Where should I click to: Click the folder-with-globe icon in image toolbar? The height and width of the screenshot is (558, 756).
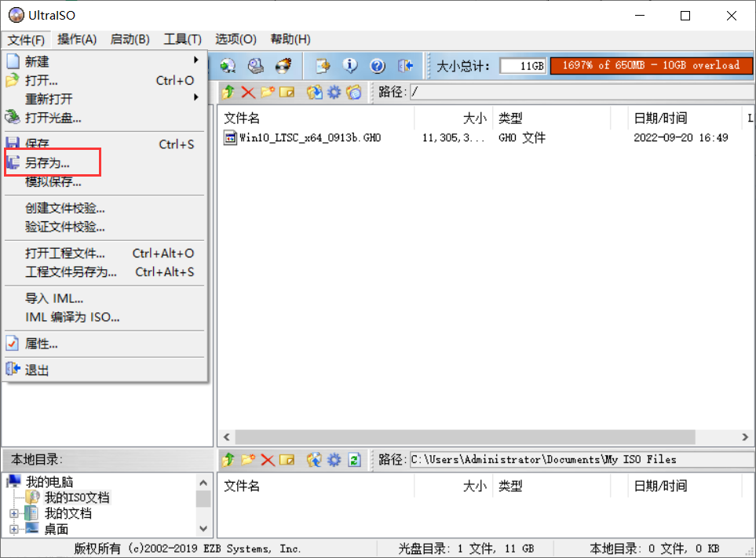point(353,92)
